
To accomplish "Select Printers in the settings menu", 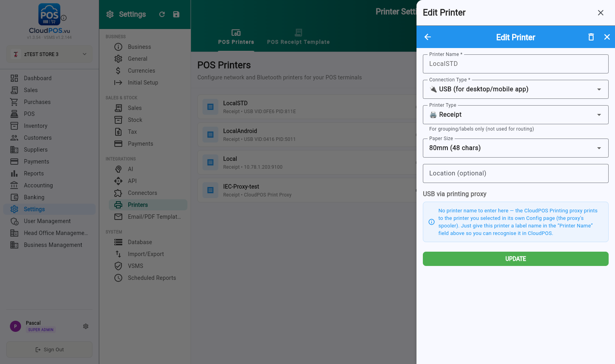I will (x=148, y=205).
